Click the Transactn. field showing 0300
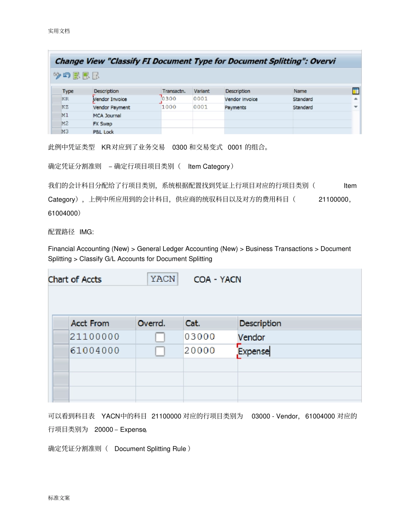 pyautogui.click(x=177, y=99)
